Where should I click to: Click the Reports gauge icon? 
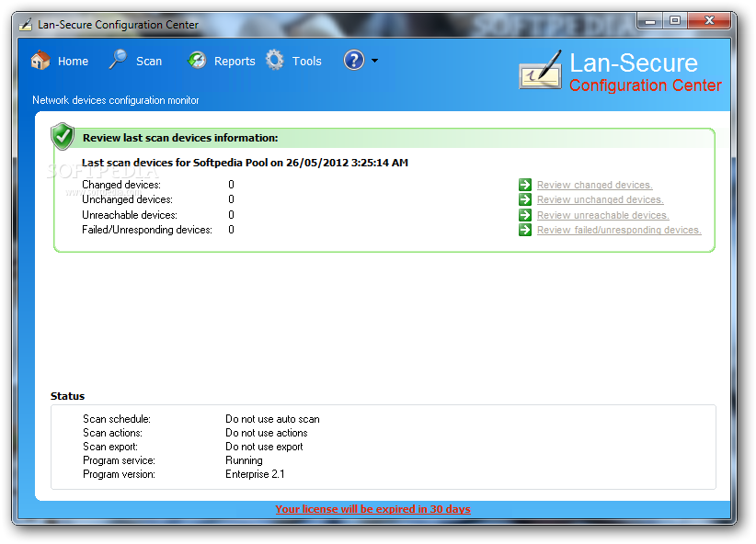197,61
